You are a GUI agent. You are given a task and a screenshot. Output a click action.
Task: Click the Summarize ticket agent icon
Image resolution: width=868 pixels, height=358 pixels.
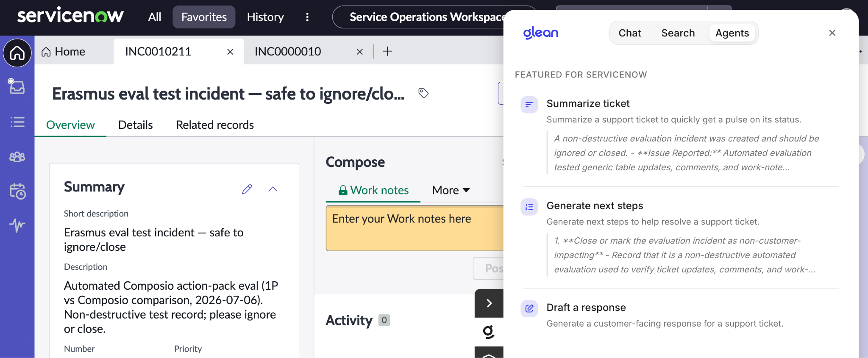tap(529, 105)
